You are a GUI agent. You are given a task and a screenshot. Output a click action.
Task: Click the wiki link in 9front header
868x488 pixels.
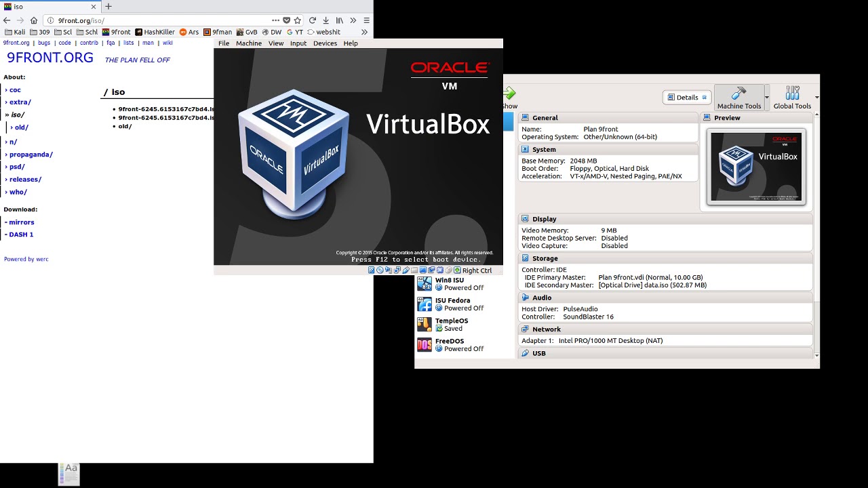click(167, 43)
